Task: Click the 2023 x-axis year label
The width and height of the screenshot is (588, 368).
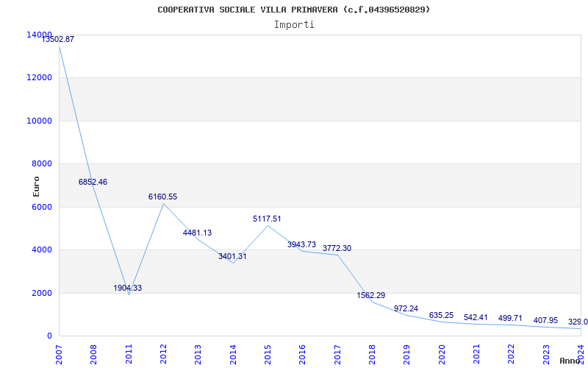Action: 546,355
